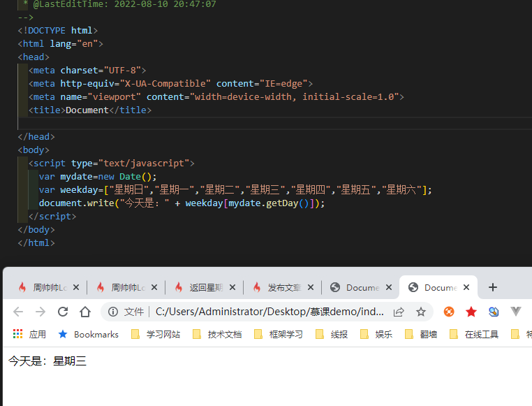Viewport: 532px width, 406px height.
Task: Close the inactive Document tab
Action: [x=389, y=287]
